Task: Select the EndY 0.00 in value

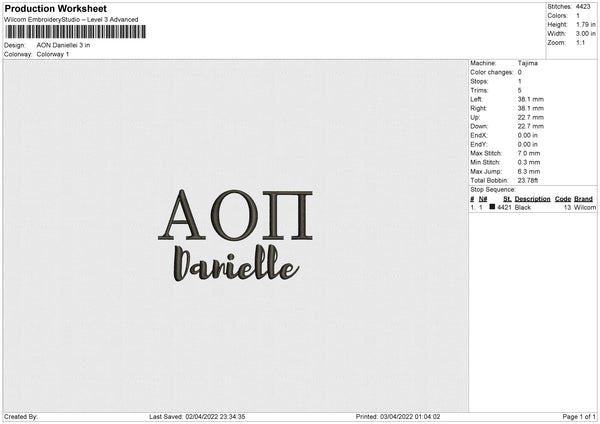Action: pyautogui.click(x=528, y=144)
